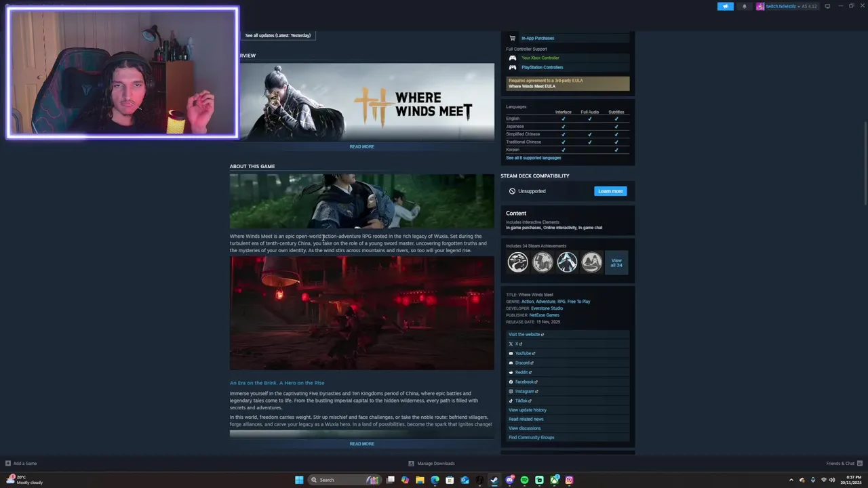This screenshot has height=488, width=868.
Task: Click the Big Picture mode monitor icon
Action: click(827, 6)
